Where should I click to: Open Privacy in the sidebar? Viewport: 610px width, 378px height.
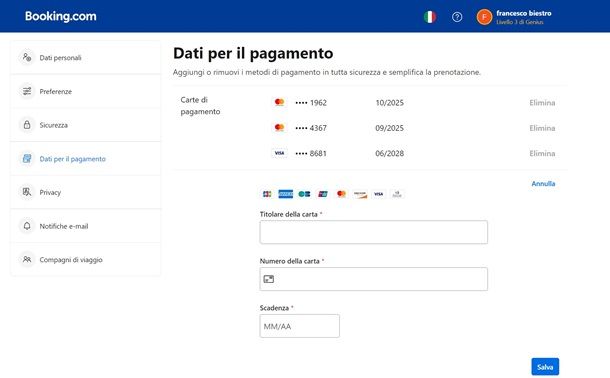click(86, 192)
